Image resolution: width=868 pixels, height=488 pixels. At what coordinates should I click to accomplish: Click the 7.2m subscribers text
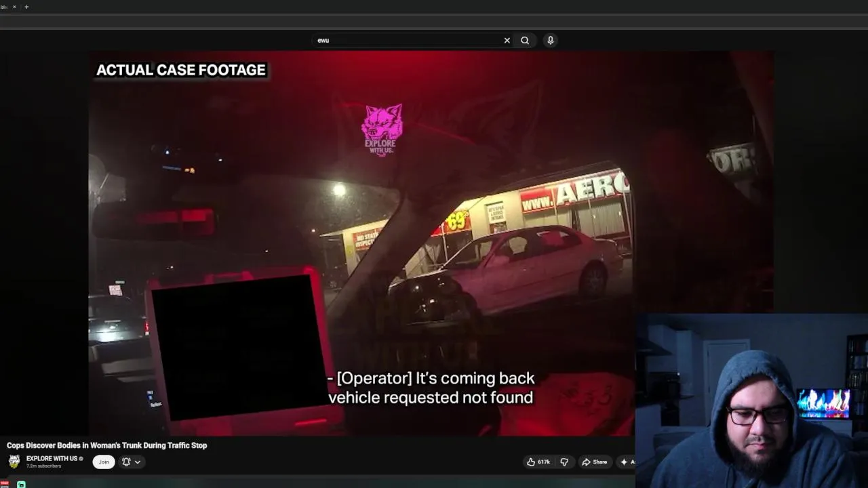tap(43, 466)
